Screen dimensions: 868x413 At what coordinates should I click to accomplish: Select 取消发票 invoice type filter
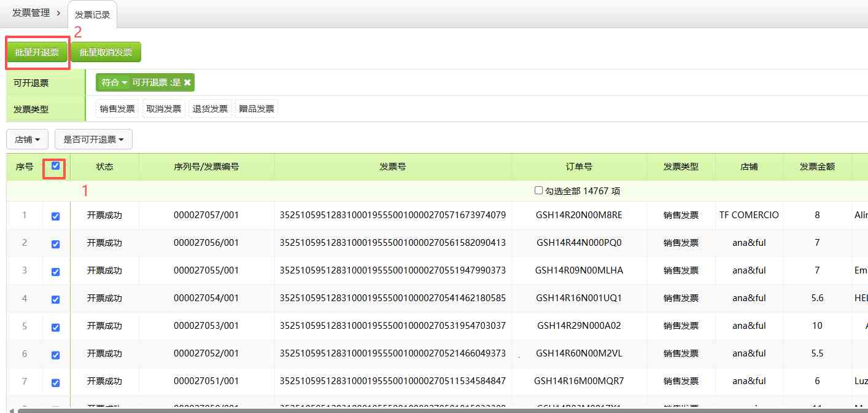tap(163, 108)
